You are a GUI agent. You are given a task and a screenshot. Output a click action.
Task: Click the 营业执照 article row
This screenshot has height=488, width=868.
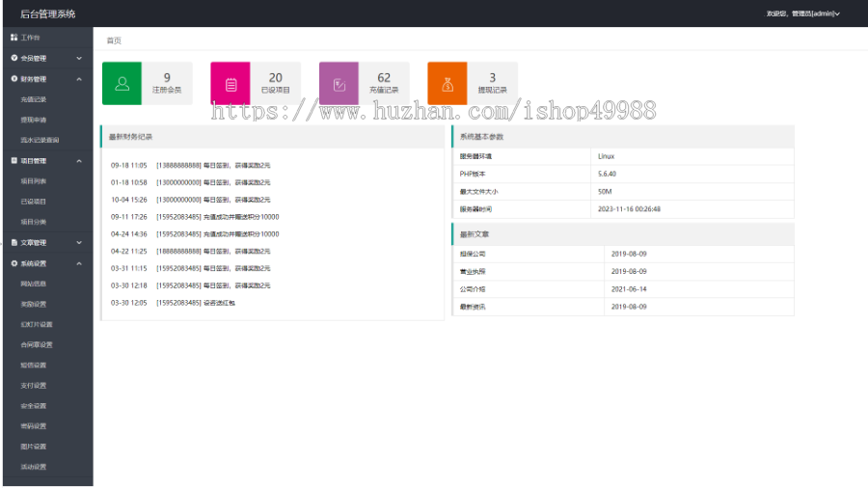[x=623, y=272]
